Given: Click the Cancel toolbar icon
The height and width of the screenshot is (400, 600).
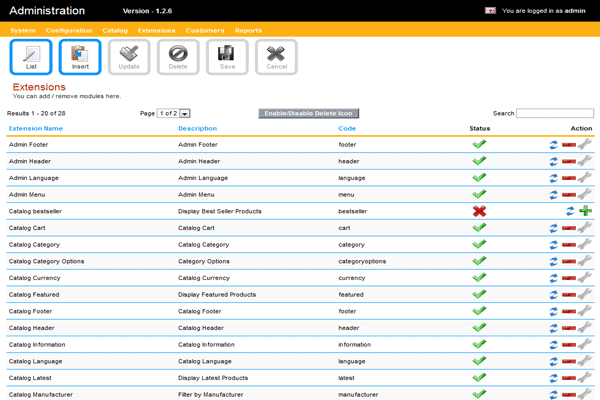Looking at the screenshot, I should click(x=276, y=57).
